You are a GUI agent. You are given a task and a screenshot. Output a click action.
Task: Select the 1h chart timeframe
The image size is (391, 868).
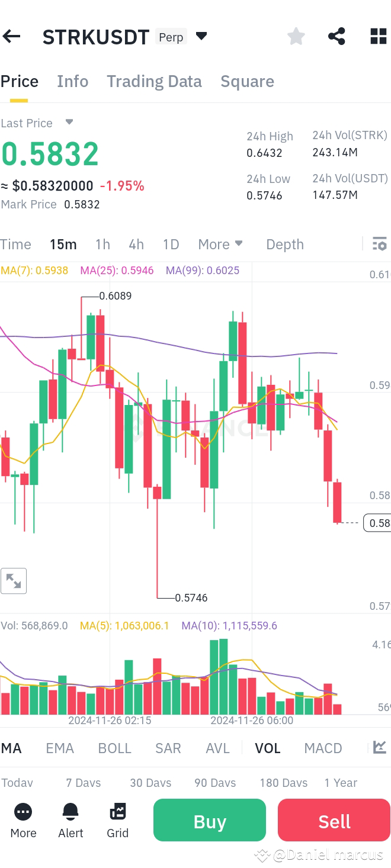[102, 244]
